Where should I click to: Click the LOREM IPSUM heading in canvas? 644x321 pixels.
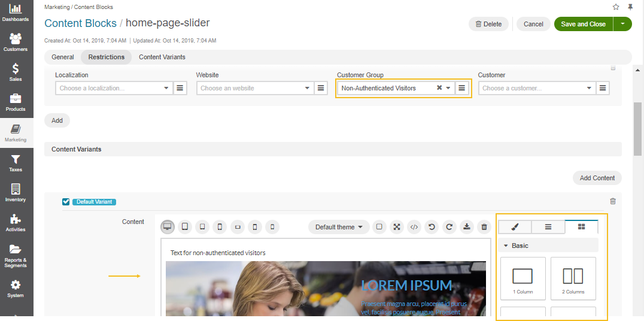coord(406,285)
